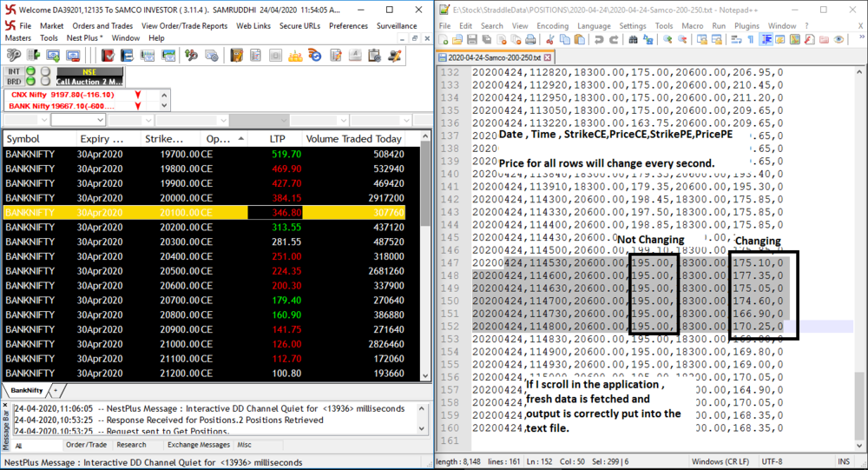Click the remove market watch icon in Samco toolbar

pyautogui.click(x=73, y=55)
